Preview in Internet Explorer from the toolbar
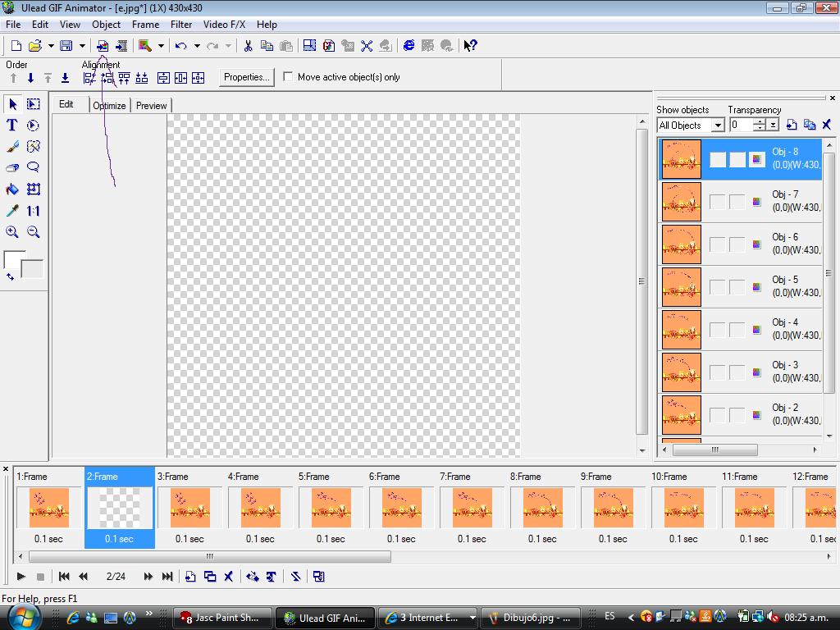The width and height of the screenshot is (840, 630). 409,46
